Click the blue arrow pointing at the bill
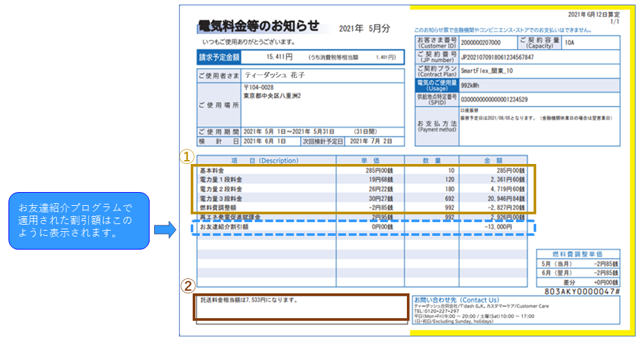 click(164, 229)
